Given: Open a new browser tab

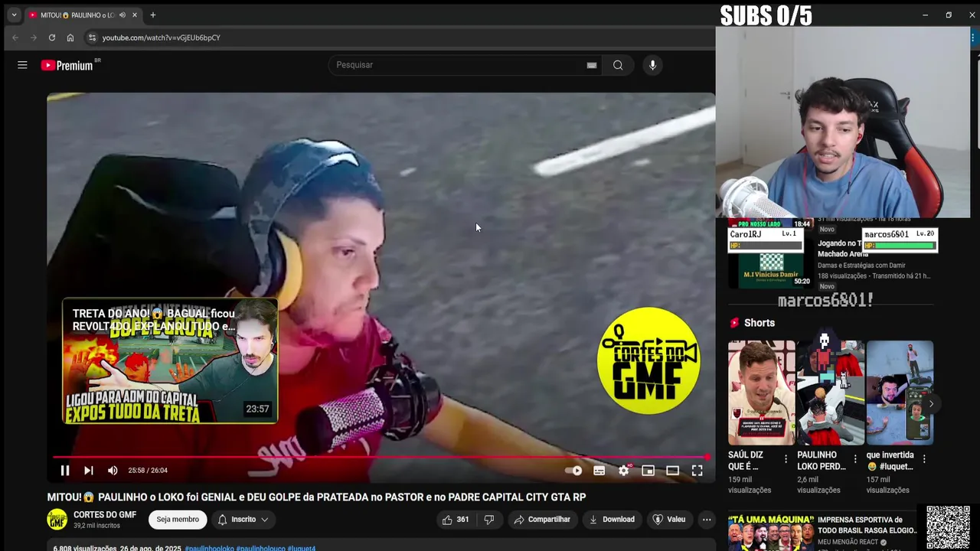Looking at the screenshot, I should (153, 15).
